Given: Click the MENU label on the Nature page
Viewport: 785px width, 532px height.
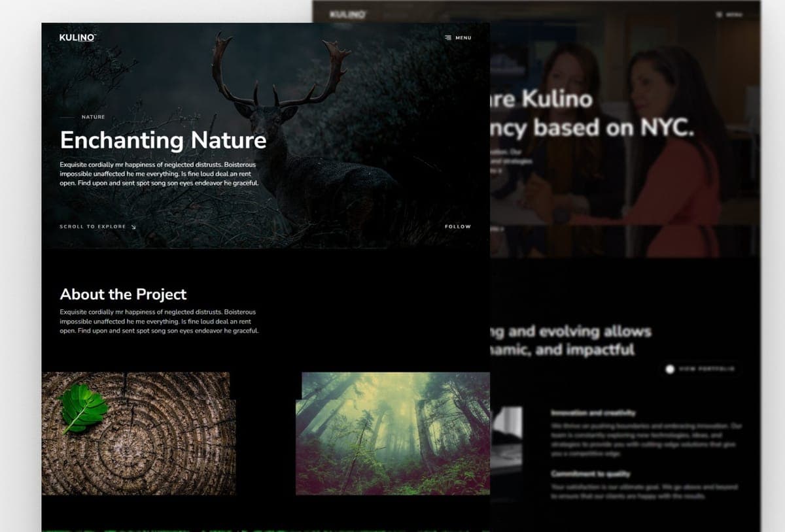Looking at the screenshot, I should tap(463, 38).
